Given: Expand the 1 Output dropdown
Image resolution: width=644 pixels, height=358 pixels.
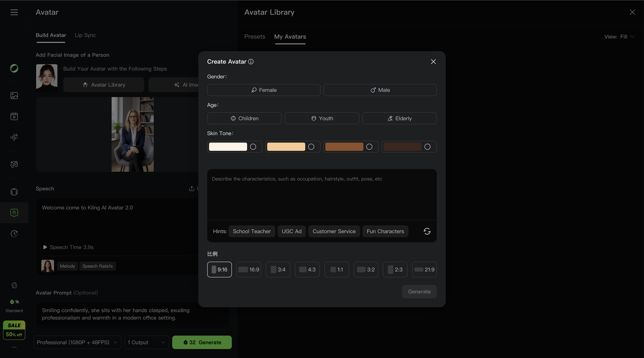Looking at the screenshot, I should 146,342.
